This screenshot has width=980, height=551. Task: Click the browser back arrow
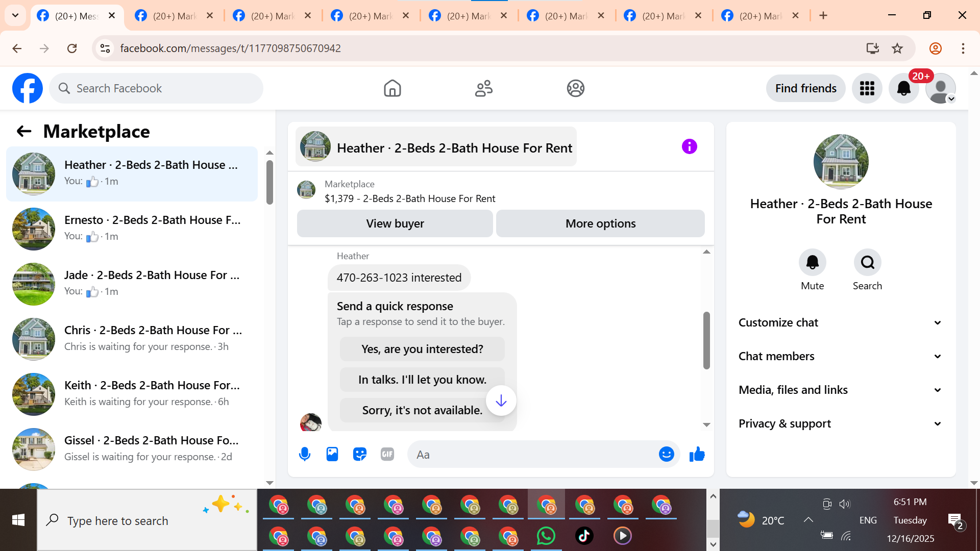coord(17,48)
